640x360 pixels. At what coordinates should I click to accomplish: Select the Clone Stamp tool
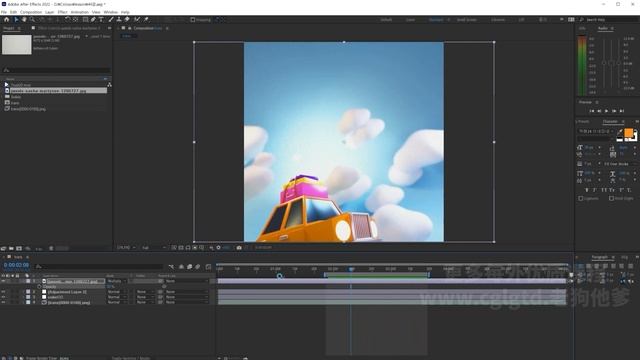pos(119,19)
